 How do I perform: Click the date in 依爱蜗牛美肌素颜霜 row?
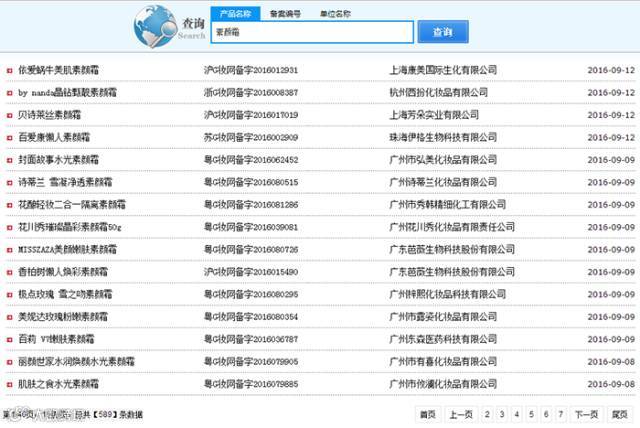pyautogui.click(x=611, y=70)
